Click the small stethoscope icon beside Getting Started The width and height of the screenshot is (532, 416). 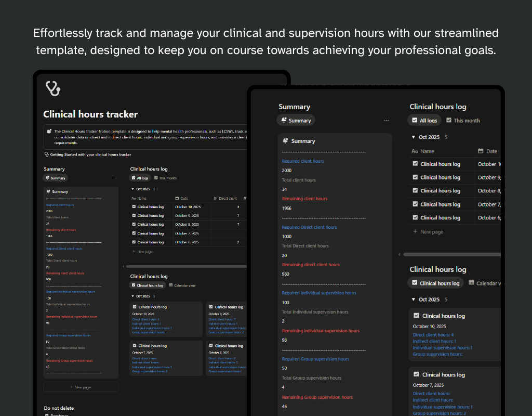(47, 154)
